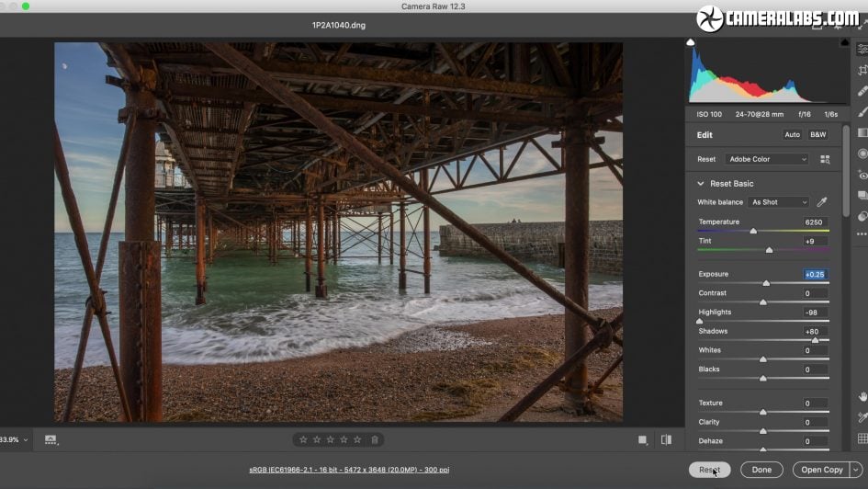Screen dimensions: 868x489
Task: Rate the image three stars
Action: (x=331, y=439)
